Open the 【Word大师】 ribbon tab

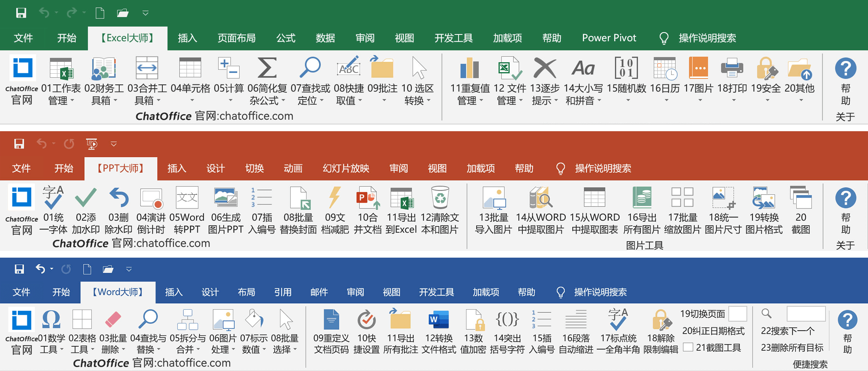(x=118, y=293)
